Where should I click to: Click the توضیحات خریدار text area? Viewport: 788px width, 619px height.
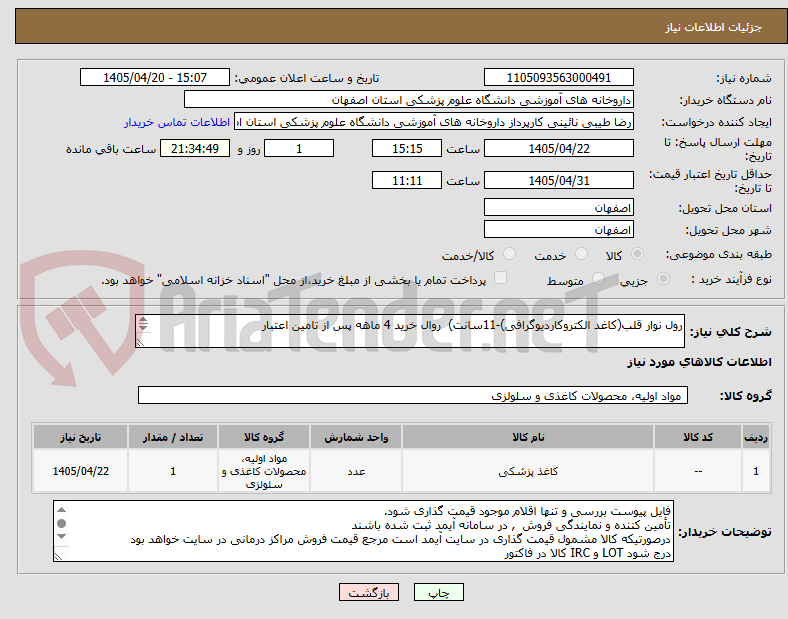(x=363, y=531)
